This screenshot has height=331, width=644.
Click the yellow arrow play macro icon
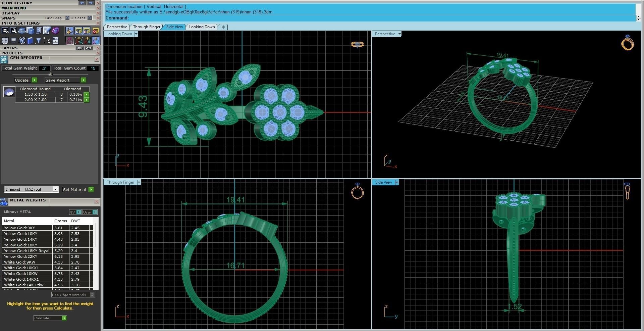(x=78, y=31)
